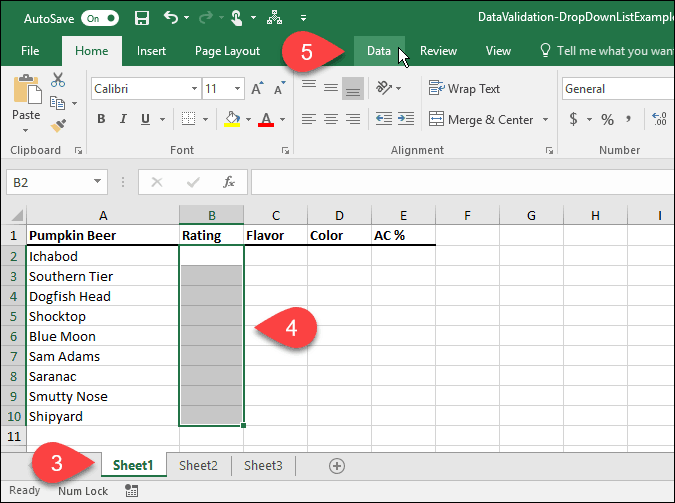Toggle Align Left
The image size is (675, 503).
tap(309, 119)
